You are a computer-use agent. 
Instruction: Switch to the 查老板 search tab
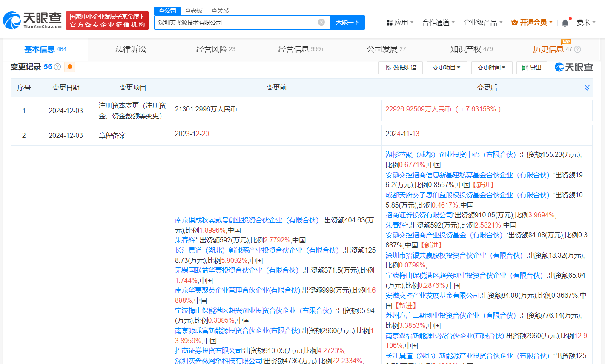[x=194, y=11]
